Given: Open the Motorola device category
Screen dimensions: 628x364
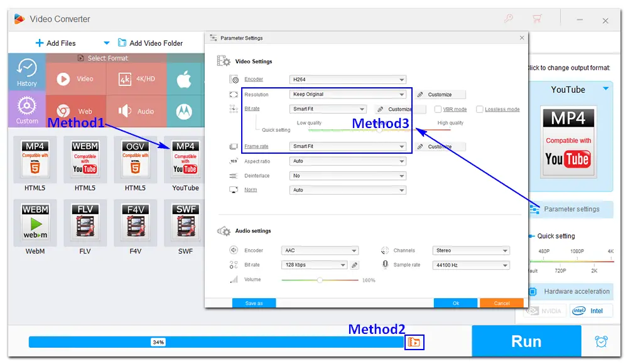Looking at the screenshot, I should click(184, 111).
